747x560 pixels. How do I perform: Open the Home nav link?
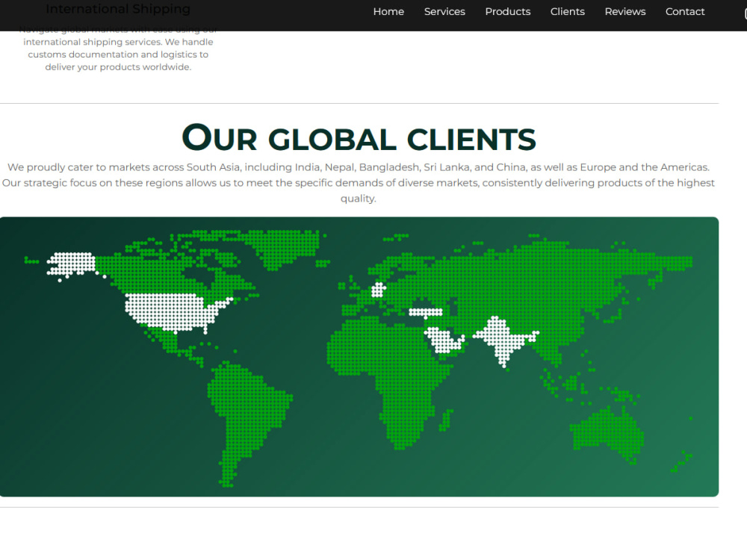pos(388,11)
